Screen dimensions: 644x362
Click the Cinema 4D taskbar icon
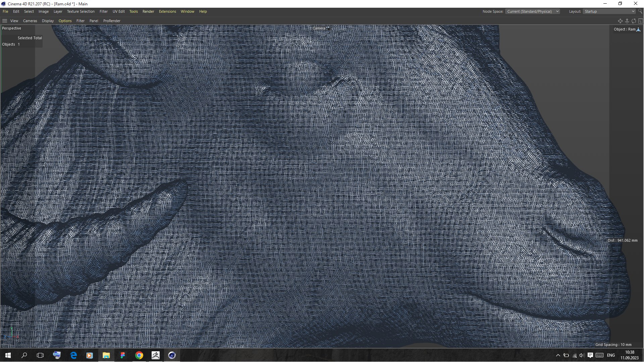[172, 355]
